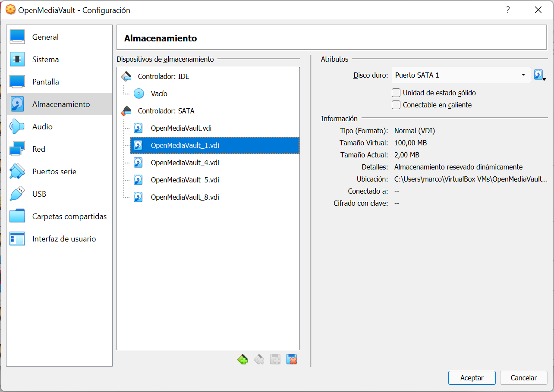Viewport: 554px width, 392px height.
Task: Click the add storage controller icon
Action: [242, 359]
